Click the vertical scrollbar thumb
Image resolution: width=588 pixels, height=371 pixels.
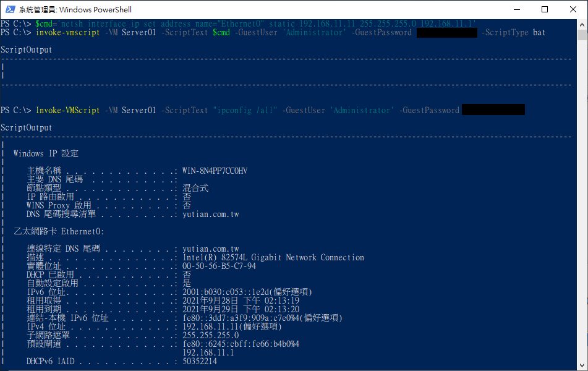click(582, 35)
